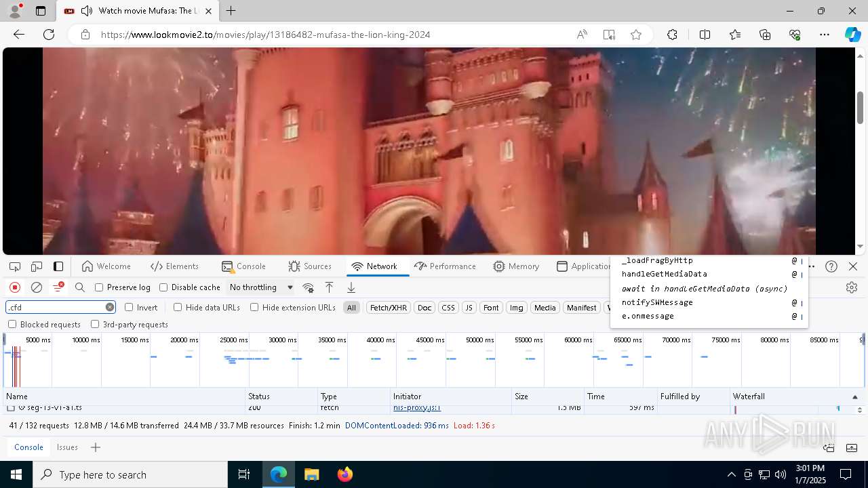This screenshot has width=868, height=488.
Task: Open Edge Settings and more menu
Action: pos(825,35)
